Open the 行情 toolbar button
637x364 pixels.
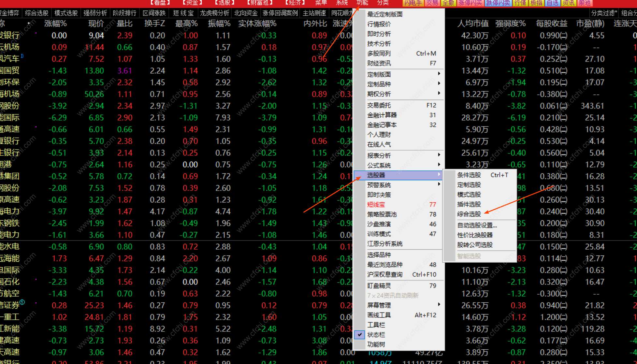click(x=520, y=3)
